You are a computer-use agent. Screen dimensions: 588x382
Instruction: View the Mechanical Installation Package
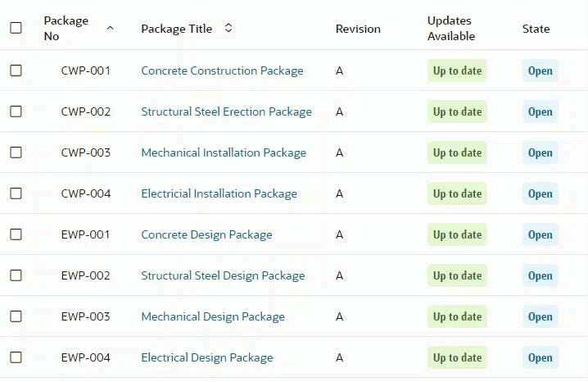(224, 152)
